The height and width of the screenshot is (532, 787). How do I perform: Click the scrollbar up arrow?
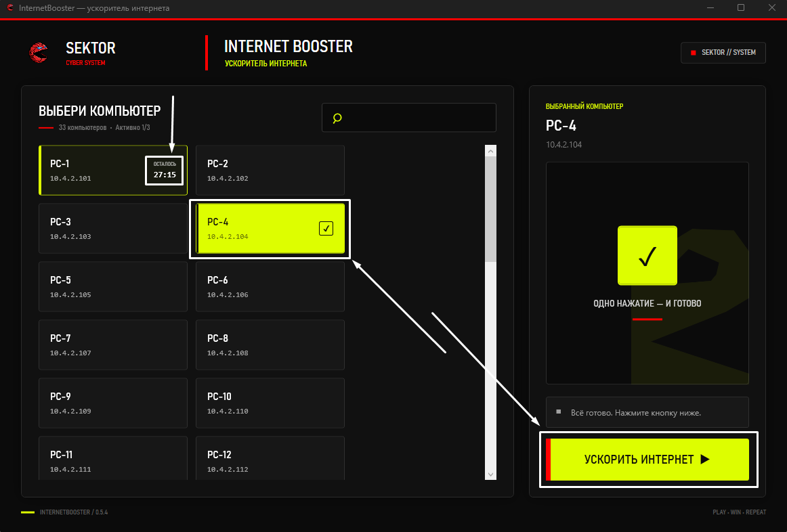click(x=490, y=151)
